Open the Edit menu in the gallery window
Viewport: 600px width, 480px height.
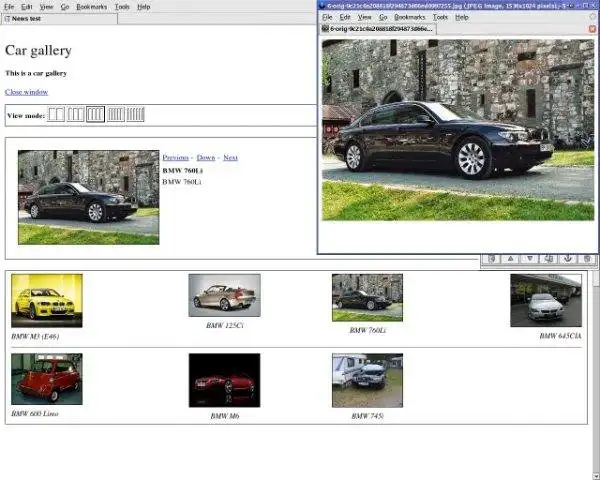coord(27,7)
